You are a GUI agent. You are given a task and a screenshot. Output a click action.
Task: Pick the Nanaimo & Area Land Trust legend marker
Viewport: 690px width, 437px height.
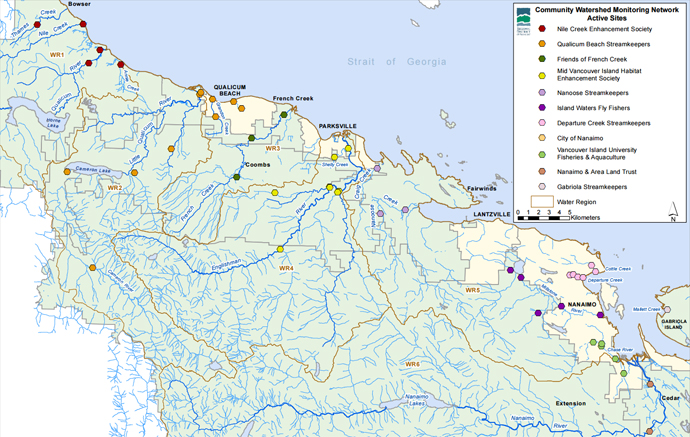542,171
